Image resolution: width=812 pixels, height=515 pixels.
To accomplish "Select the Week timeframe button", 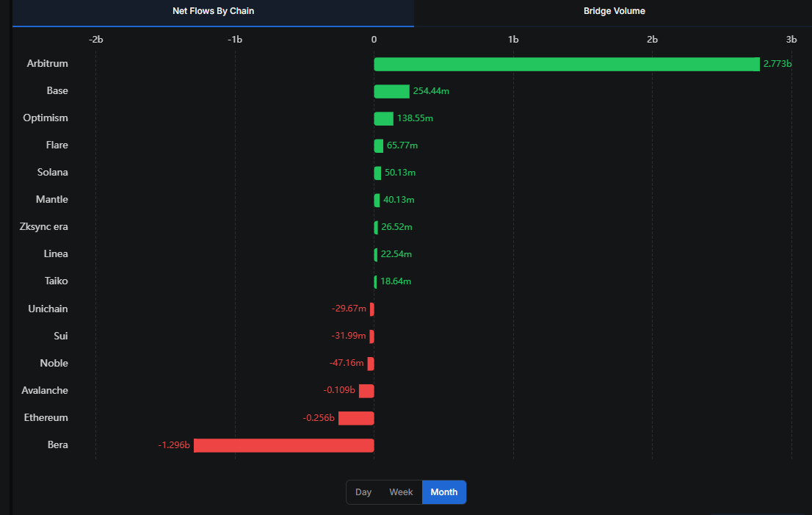I will [401, 492].
